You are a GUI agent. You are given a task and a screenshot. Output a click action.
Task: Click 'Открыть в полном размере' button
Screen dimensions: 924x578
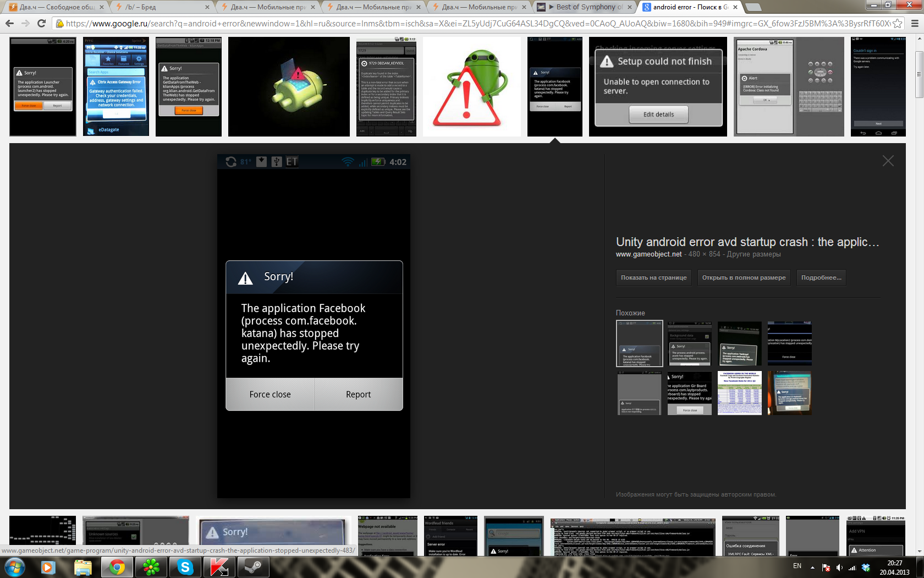click(744, 277)
